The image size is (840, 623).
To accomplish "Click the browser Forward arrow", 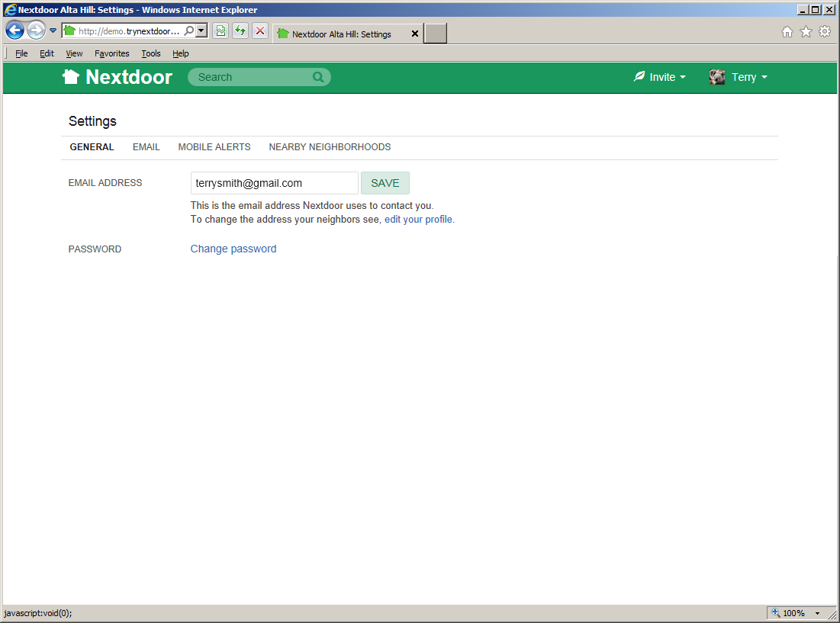I will coord(35,30).
